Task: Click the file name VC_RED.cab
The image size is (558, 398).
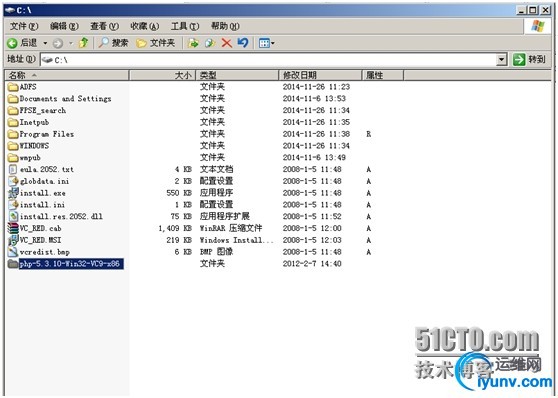Action: [x=41, y=228]
